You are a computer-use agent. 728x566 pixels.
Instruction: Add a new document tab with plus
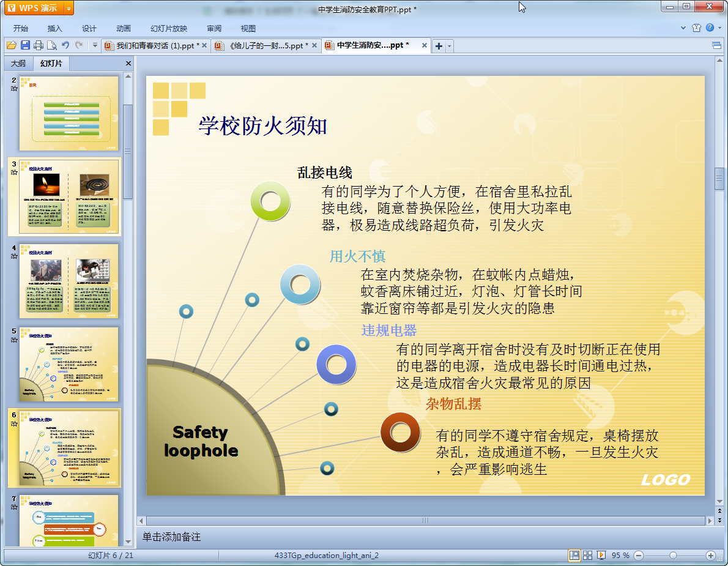(439, 46)
